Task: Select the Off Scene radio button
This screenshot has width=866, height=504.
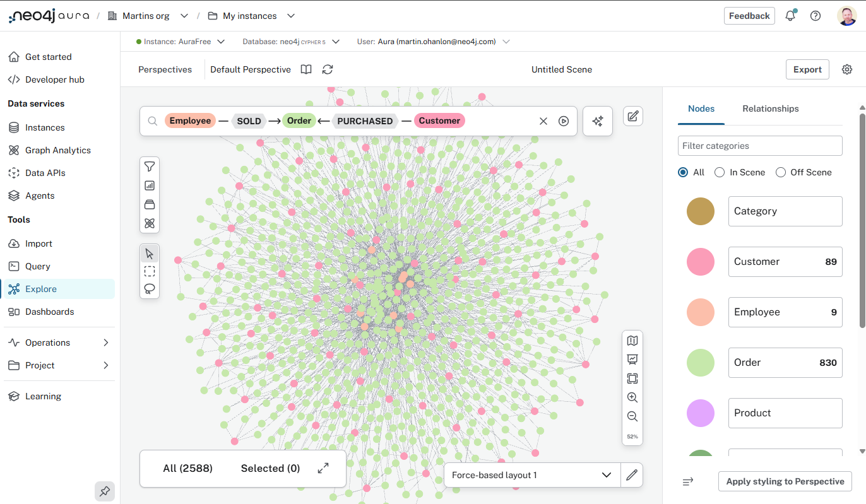Action: [780, 172]
